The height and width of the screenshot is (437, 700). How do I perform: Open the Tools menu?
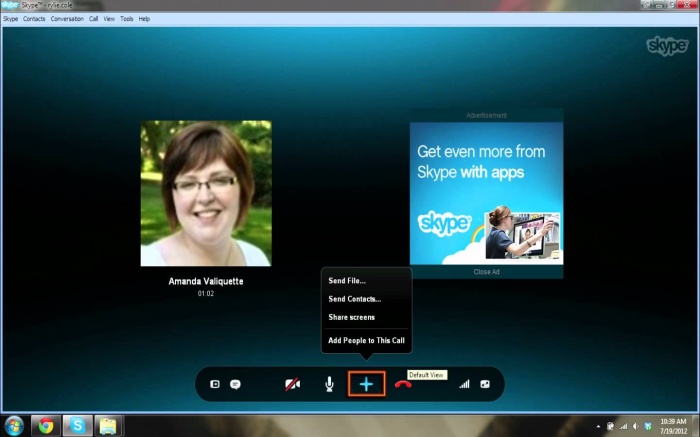(126, 19)
